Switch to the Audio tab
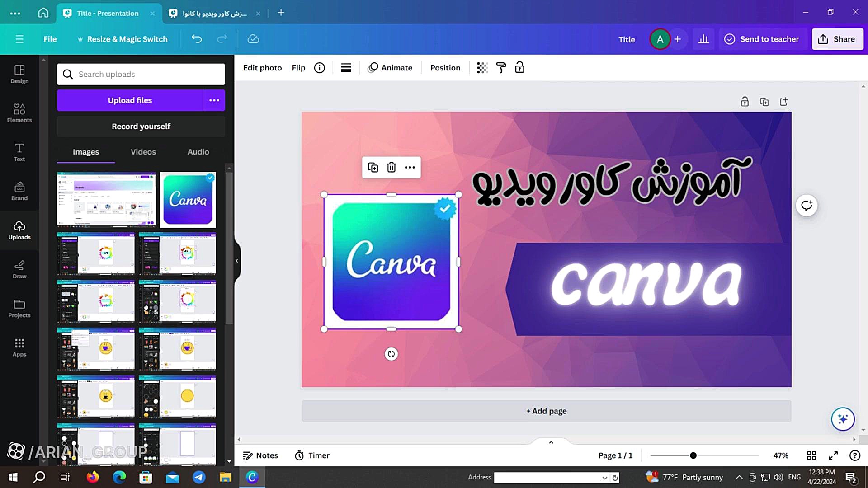868x488 pixels. (x=198, y=152)
